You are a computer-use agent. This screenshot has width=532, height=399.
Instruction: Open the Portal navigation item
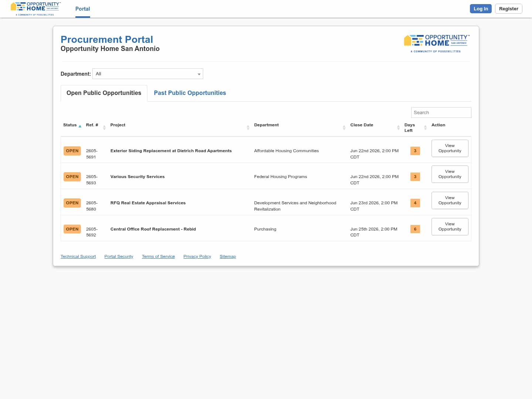[83, 9]
